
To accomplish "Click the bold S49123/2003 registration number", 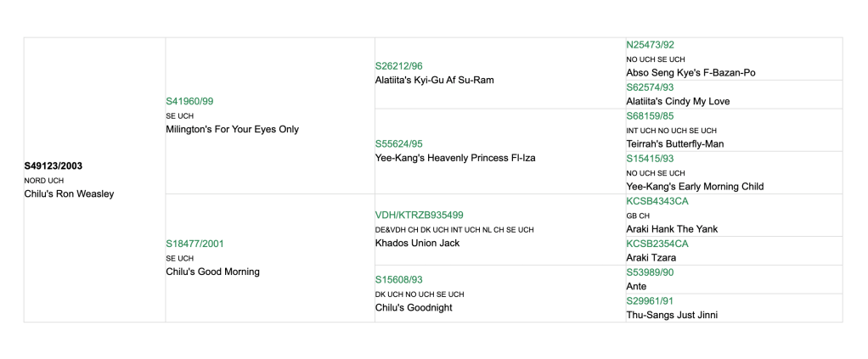I will 54,165.
